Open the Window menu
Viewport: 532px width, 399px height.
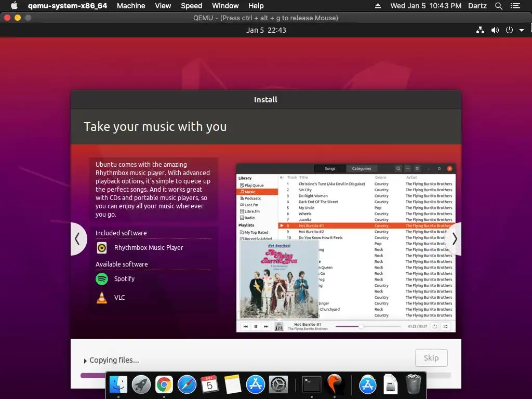pos(225,6)
